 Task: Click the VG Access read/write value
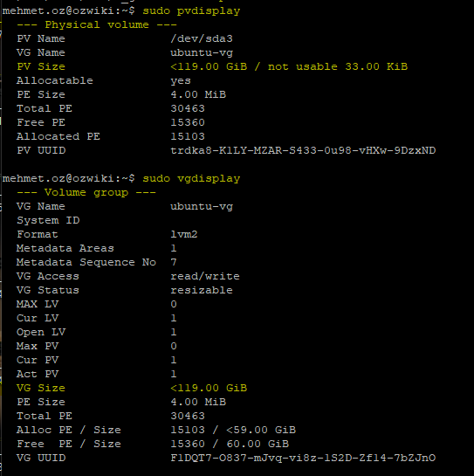(205, 276)
